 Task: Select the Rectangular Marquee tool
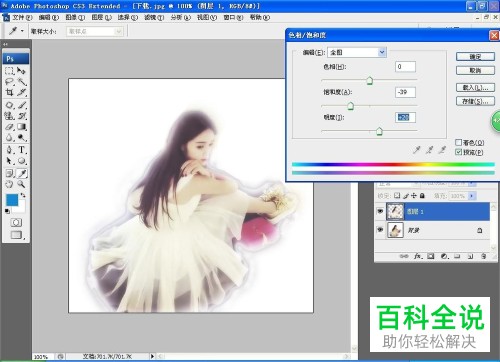click(9, 71)
